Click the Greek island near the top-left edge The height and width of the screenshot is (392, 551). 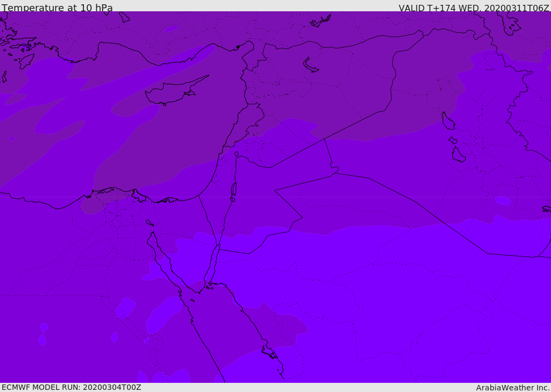[124, 17]
